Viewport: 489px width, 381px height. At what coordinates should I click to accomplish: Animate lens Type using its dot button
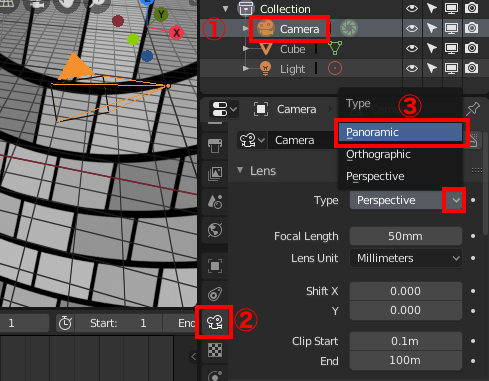pyautogui.click(x=473, y=200)
